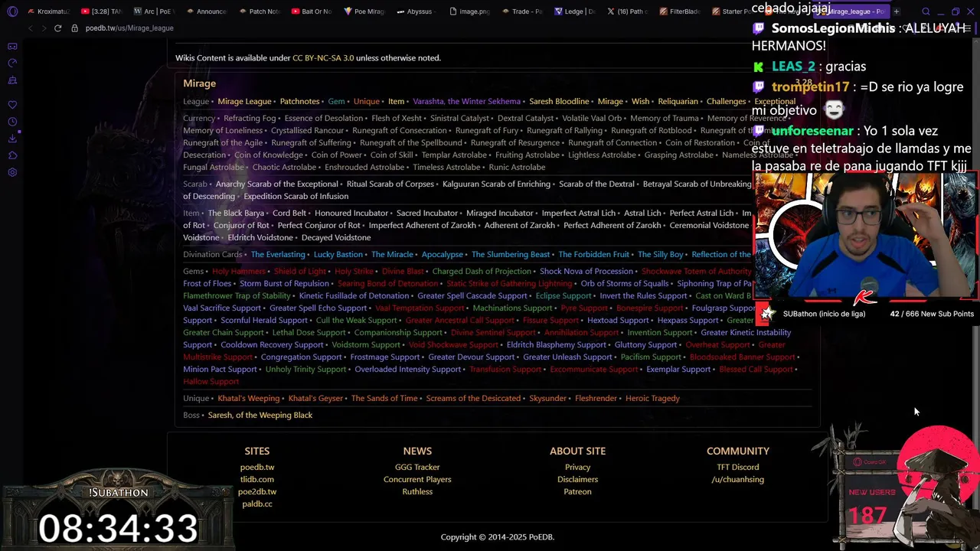
Task: Open Varashta, the Winter Sekhema link
Action: (467, 102)
